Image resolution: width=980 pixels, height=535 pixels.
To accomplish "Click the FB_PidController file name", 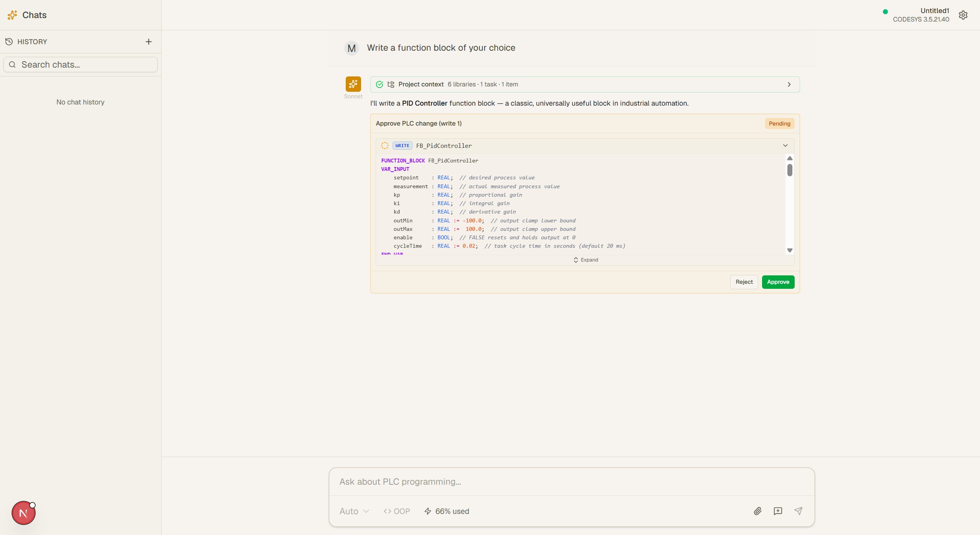I will click(x=444, y=146).
